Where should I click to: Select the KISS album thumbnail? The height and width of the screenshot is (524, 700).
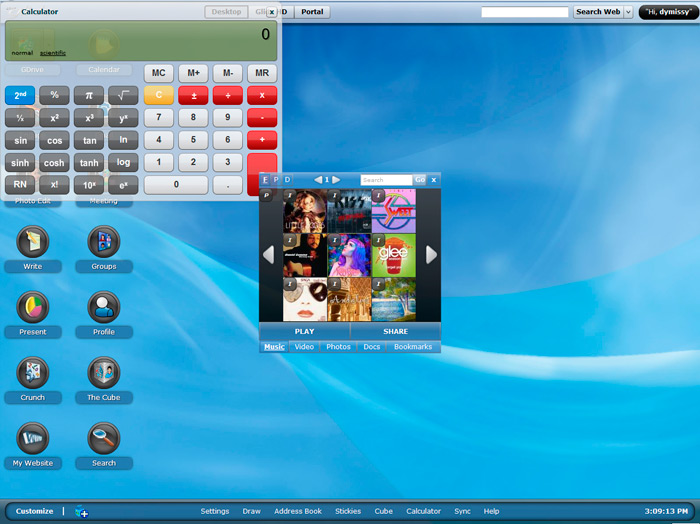pyautogui.click(x=349, y=211)
